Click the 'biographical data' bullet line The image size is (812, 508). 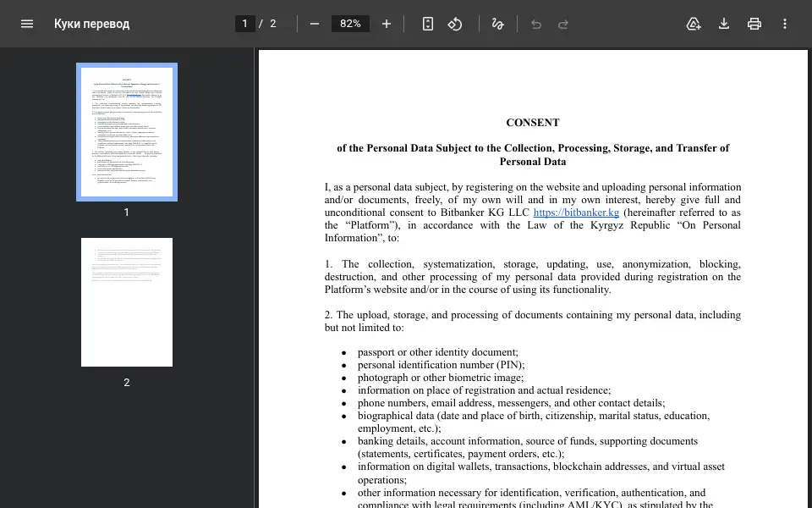tap(534, 422)
